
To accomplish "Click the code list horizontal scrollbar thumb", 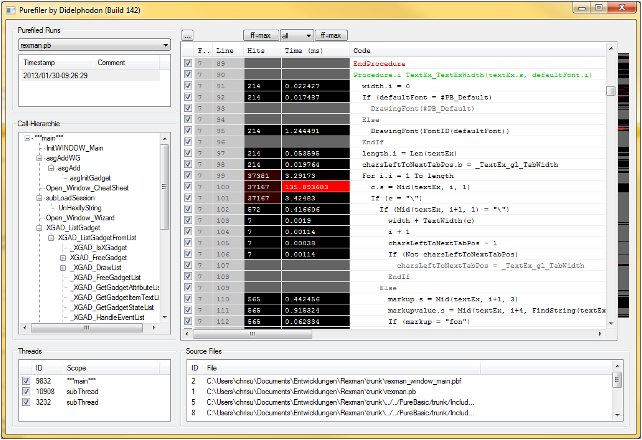I will tap(252, 334).
